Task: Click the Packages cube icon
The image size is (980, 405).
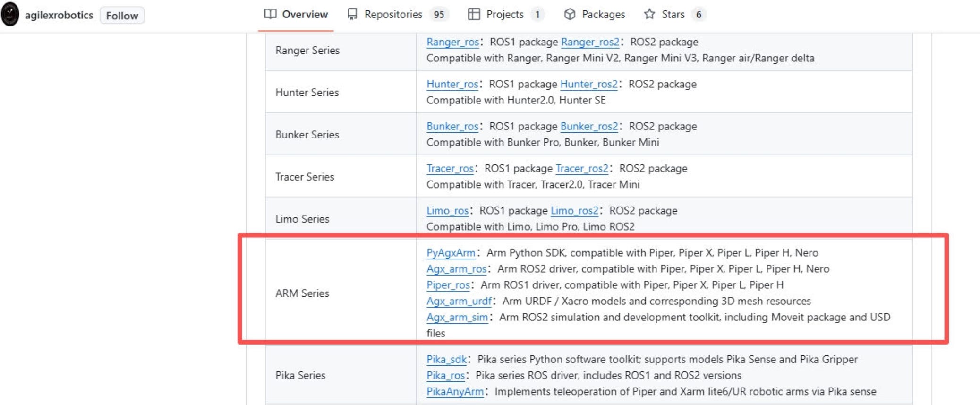Action: pos(570,14)
